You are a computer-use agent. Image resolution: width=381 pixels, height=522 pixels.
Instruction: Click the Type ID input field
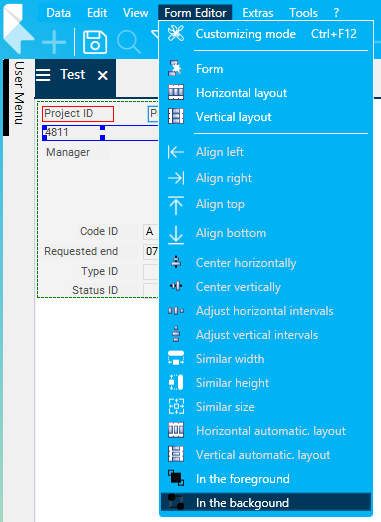pyautogui.click(x=151, y=272)
